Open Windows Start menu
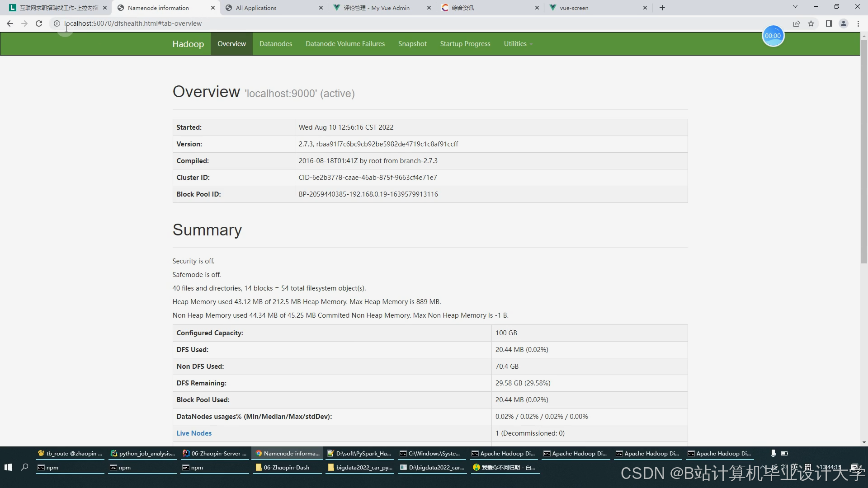Viewport: 868px width, 488px height. (8, 467)
